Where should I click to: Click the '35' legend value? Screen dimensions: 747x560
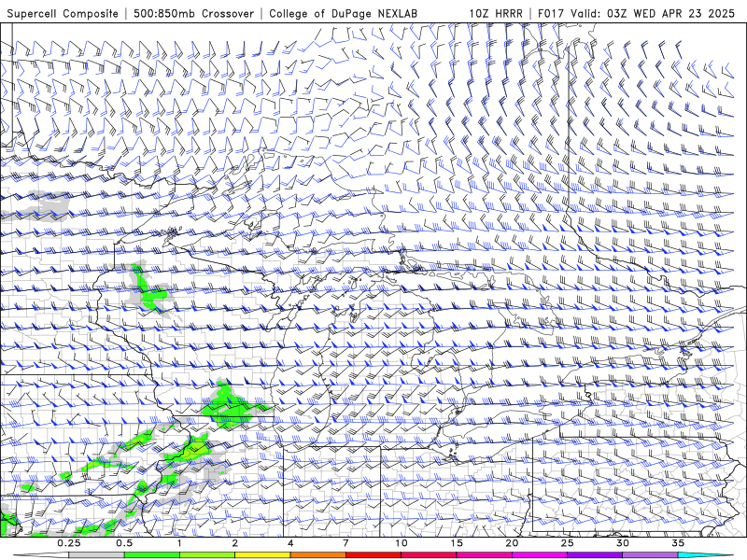tap(678, 543)
